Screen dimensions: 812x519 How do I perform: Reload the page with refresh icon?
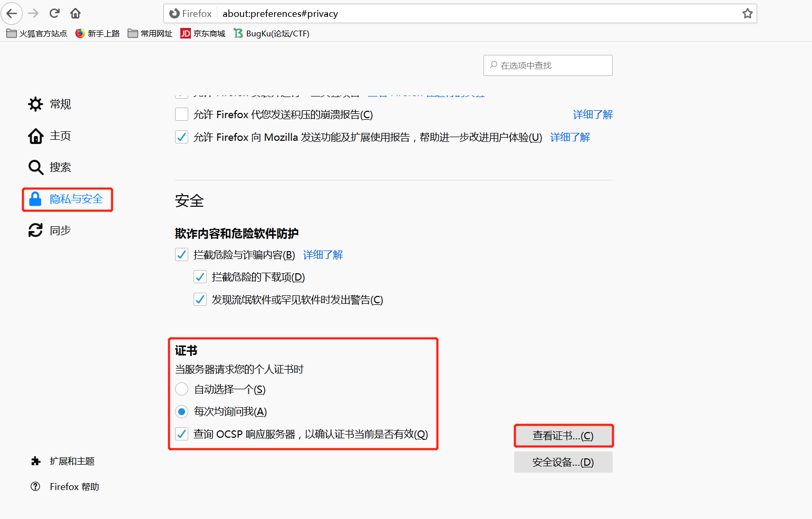click(x=54, y=13)
